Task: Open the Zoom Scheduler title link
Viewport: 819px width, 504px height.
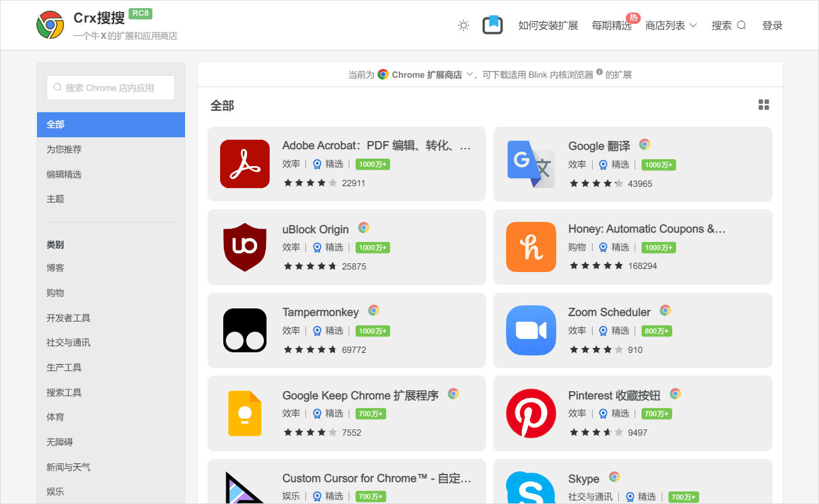Action: pyautogui.click(x=609, y=312)
